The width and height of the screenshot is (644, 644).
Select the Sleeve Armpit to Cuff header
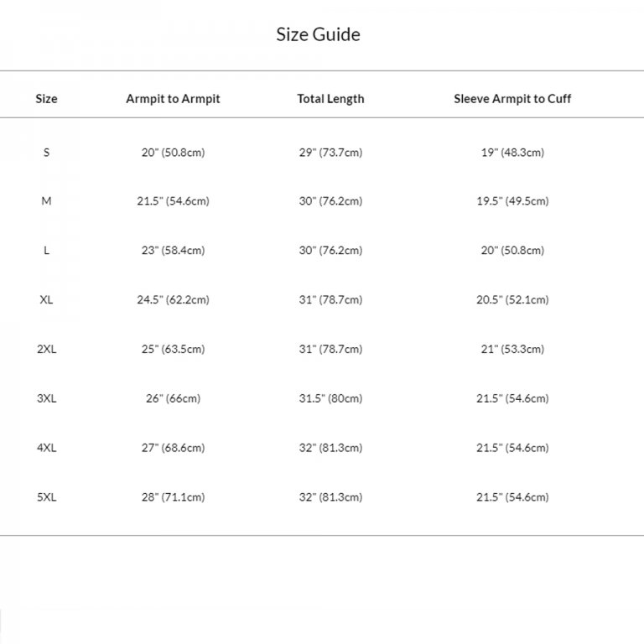tap(512, 99)
